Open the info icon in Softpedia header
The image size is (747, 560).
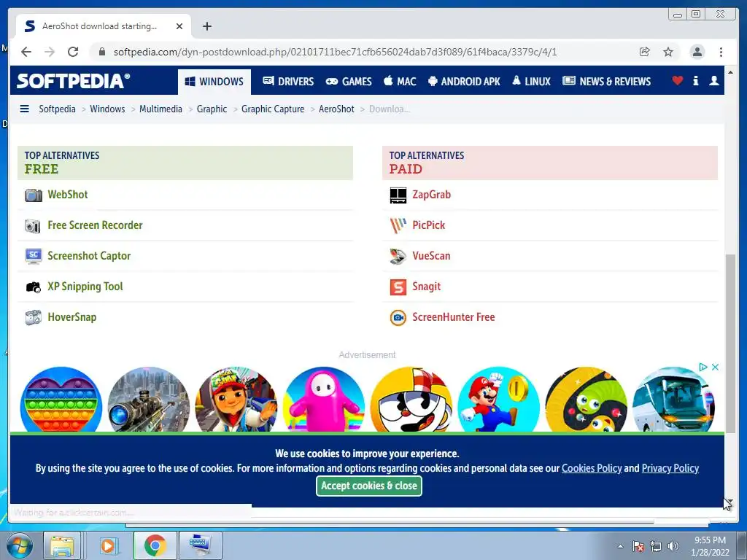coord(695,81)
